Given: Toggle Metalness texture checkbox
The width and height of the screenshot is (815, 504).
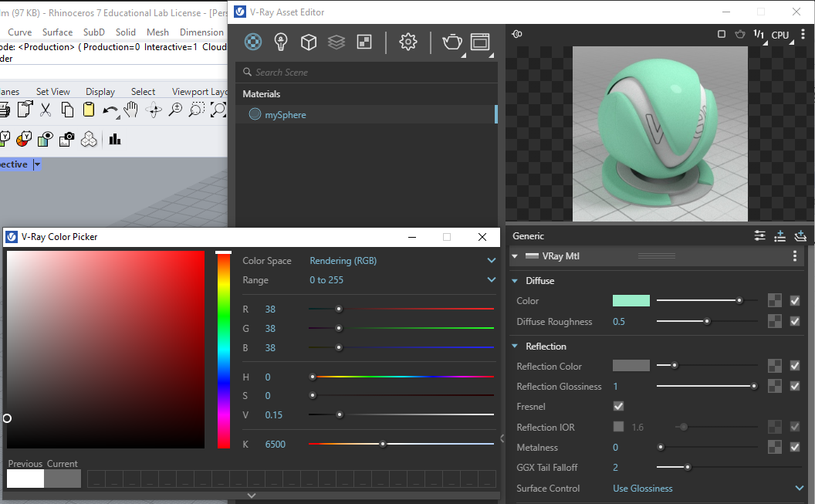Looking at the screenshot, I should [795, 447].
